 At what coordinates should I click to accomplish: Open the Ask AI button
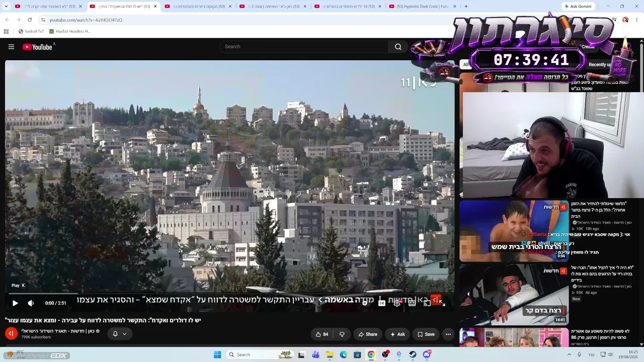tap(397, 334)
